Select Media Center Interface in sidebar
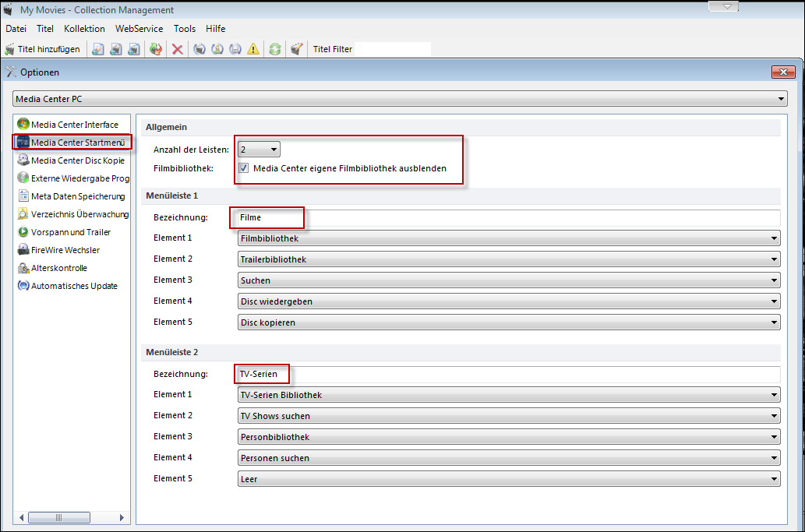This screenshot has width=805, height=532. (68, 125)
